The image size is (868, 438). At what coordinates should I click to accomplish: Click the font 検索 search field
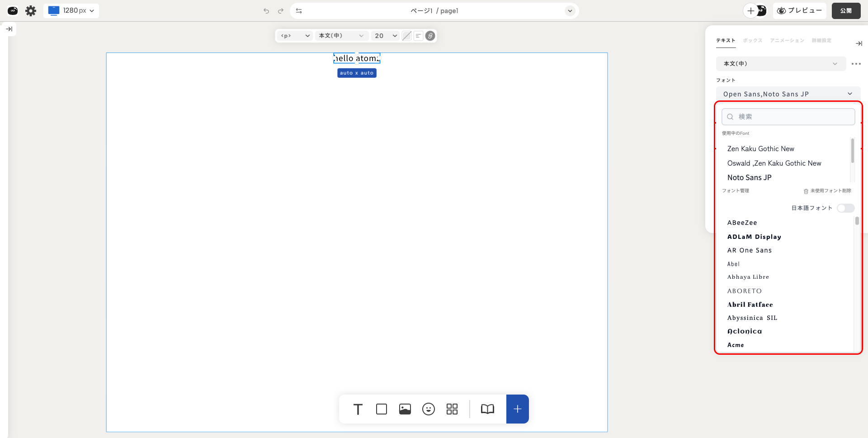click(788, 117)
